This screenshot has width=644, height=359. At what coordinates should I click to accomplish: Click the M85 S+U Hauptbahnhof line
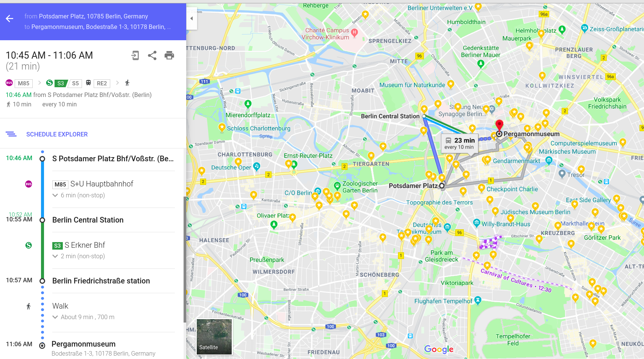(93, 184)
